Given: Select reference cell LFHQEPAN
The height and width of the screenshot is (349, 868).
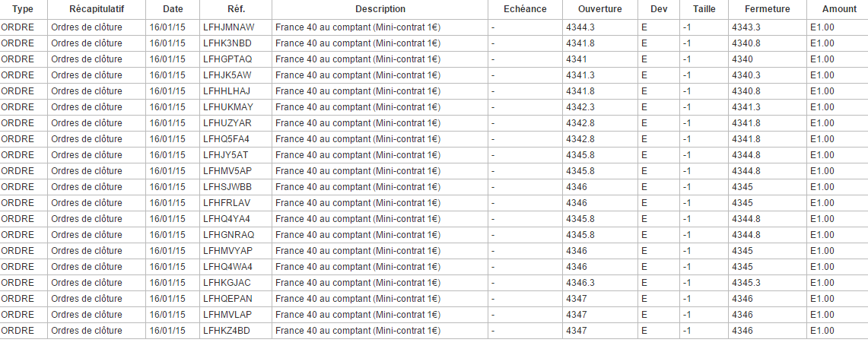Looking at the screenshot, I should coord(227,299).
